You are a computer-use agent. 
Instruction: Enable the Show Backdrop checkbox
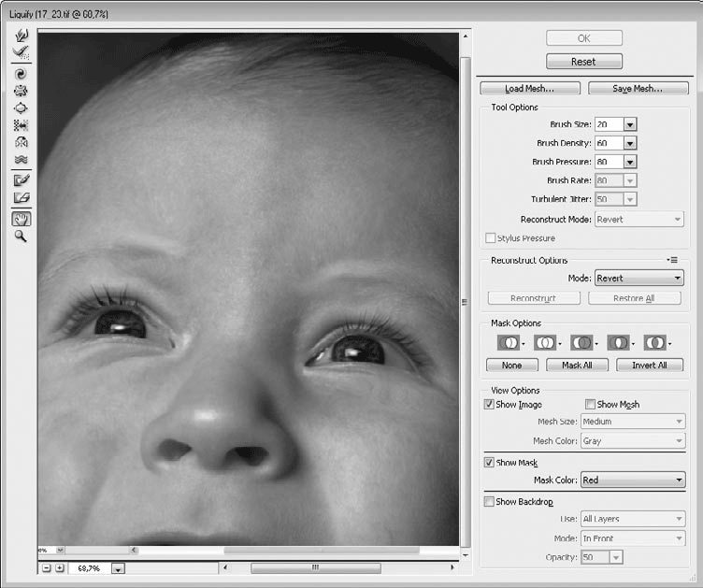click(489, 501)
